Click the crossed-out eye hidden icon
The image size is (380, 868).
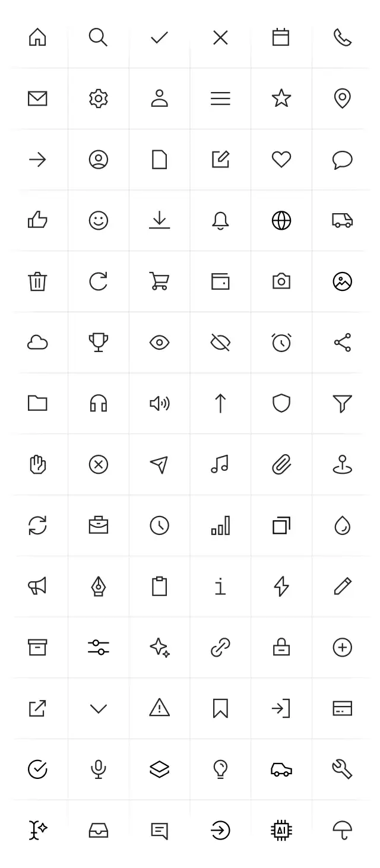(220, 343)
